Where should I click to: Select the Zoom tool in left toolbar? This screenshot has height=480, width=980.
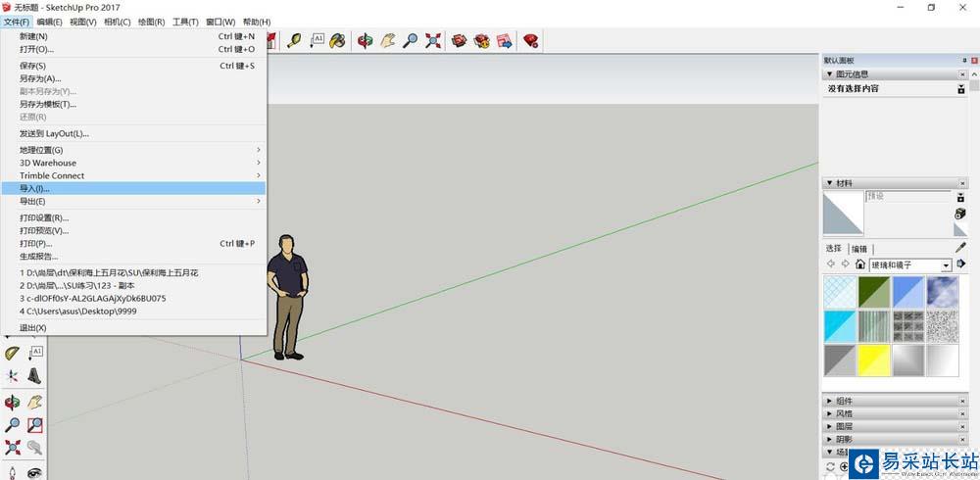(x=12, y=425)
